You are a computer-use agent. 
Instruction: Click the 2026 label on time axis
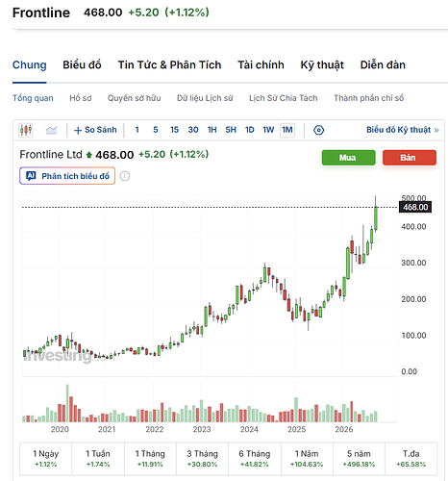click(344, 429)
